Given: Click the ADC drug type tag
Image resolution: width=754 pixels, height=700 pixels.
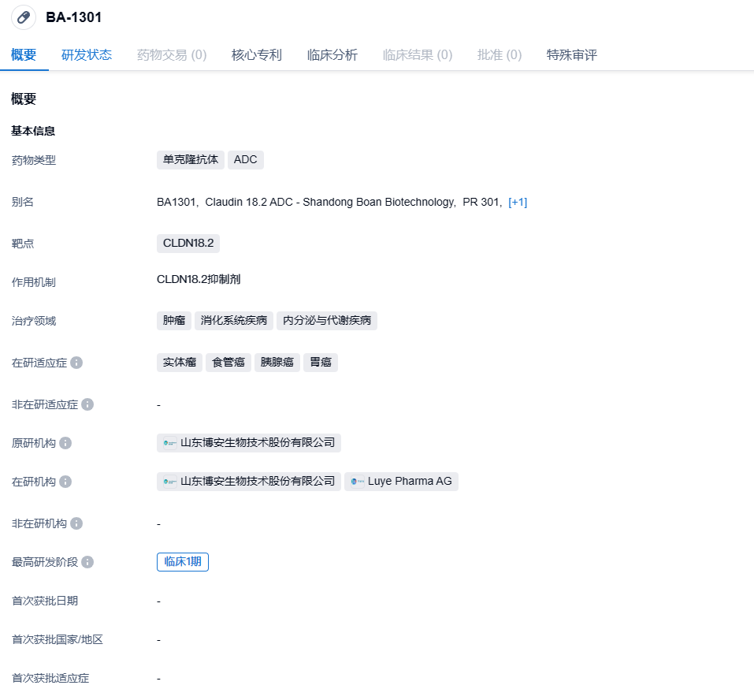Looking at the screenshot, I should coord(246,159).
